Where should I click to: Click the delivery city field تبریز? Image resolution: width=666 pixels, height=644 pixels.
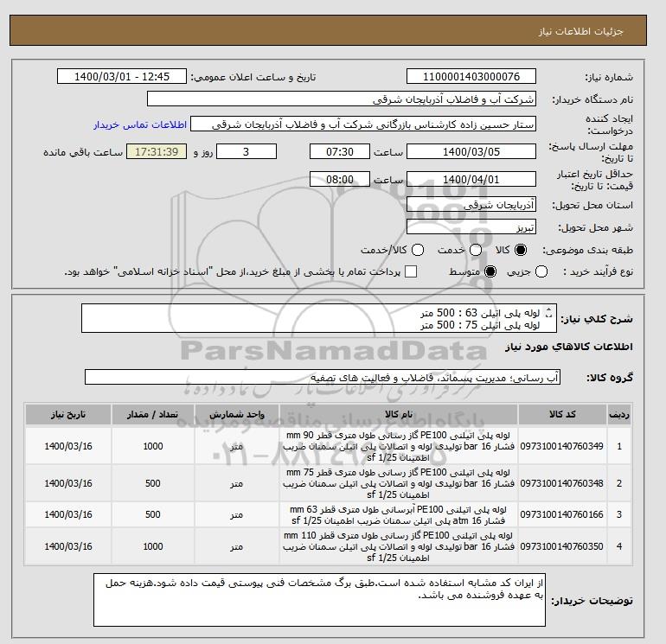click(x=471, y=227)
